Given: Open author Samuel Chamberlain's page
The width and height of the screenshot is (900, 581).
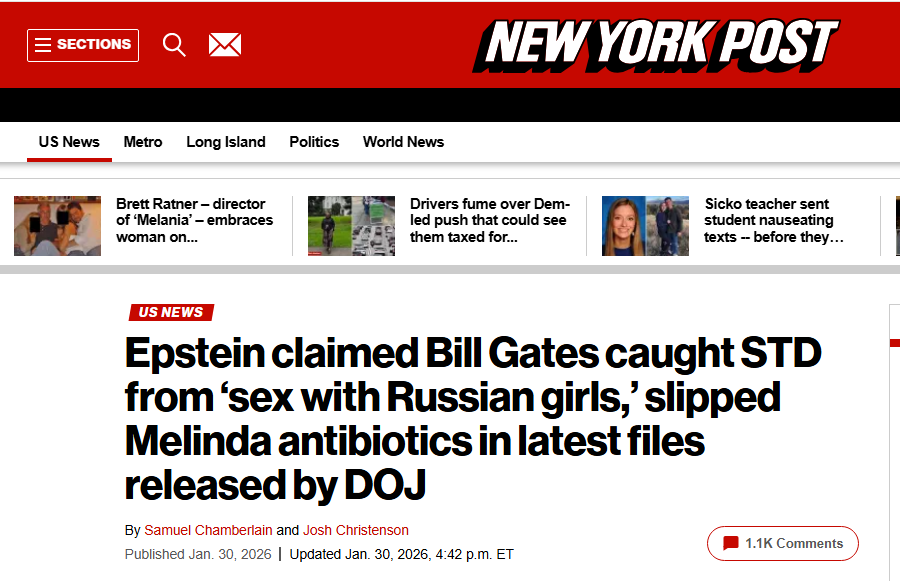Looking at the screenshot, I should (x=208, y=530).
